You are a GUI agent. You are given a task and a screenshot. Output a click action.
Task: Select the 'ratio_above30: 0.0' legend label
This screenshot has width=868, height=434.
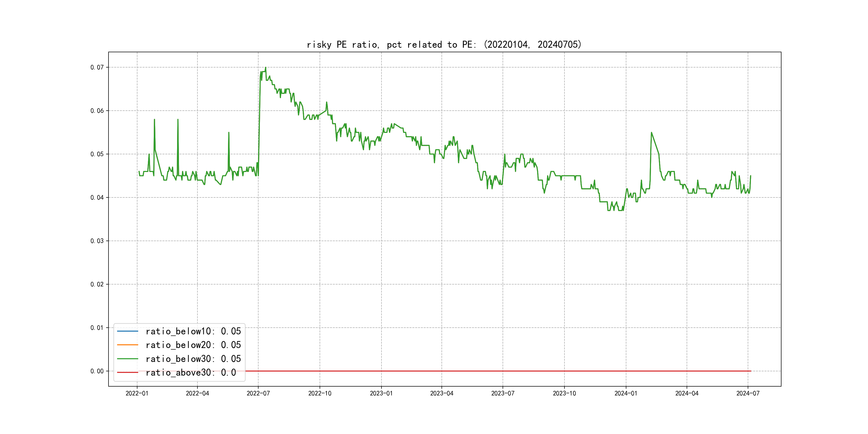click(x=191, y=372)
